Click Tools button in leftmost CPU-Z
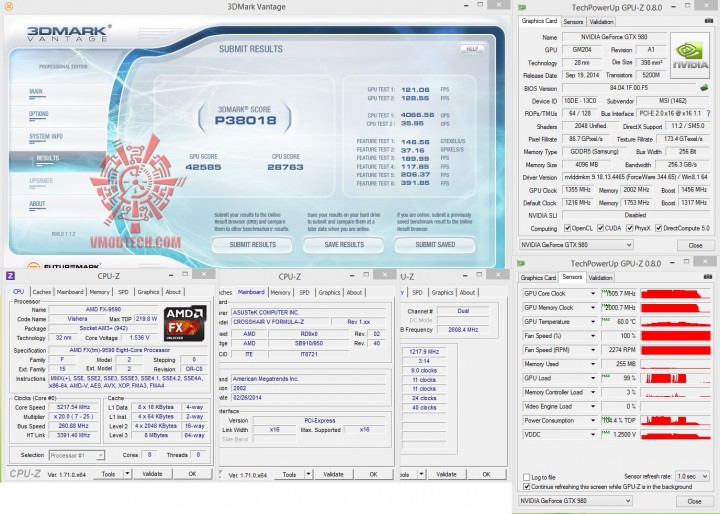 108,474
